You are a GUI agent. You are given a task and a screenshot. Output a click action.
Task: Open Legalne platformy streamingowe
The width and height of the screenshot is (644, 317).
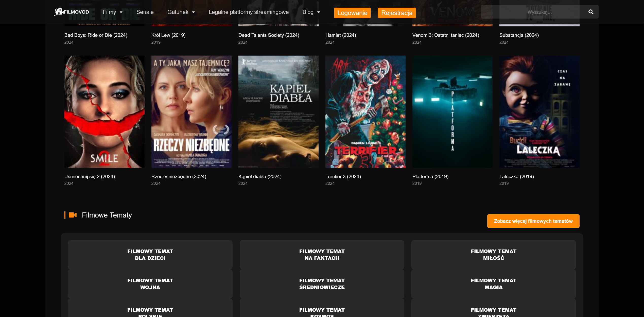tap(249, 12)
